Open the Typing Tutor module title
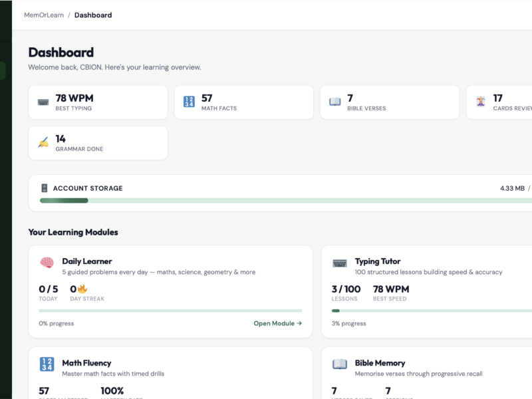The width and height of the screenshot is (532, 399). 378,261
